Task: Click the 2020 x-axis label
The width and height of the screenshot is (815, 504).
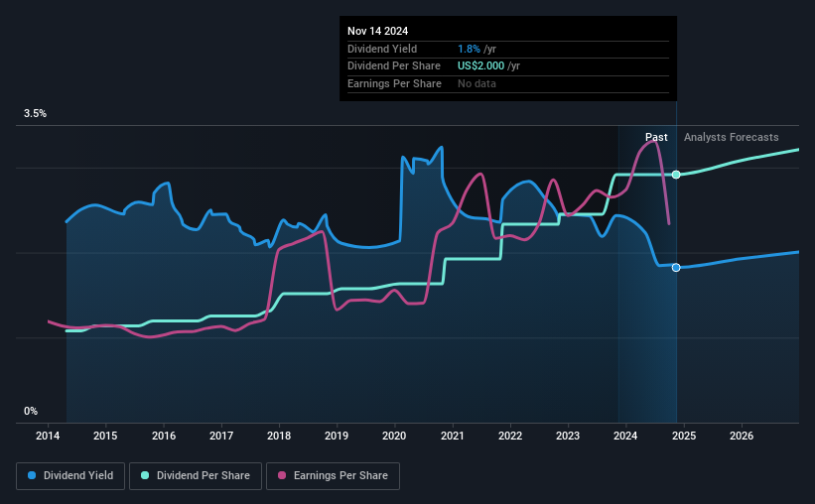Action: [x=394, y=436]
